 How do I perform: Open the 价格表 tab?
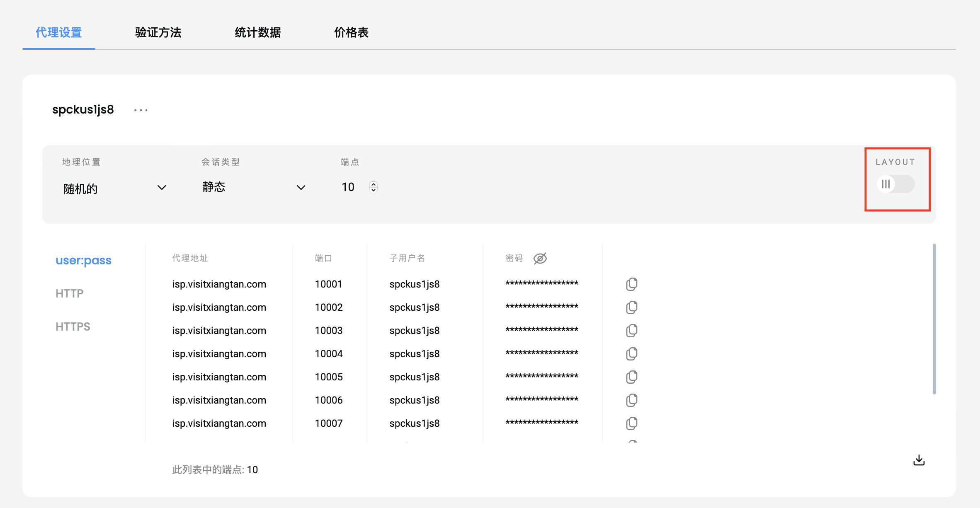351,32
